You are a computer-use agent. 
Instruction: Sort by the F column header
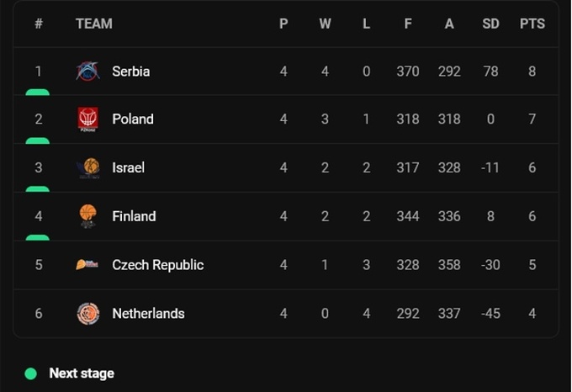click(x=408, y=24)
